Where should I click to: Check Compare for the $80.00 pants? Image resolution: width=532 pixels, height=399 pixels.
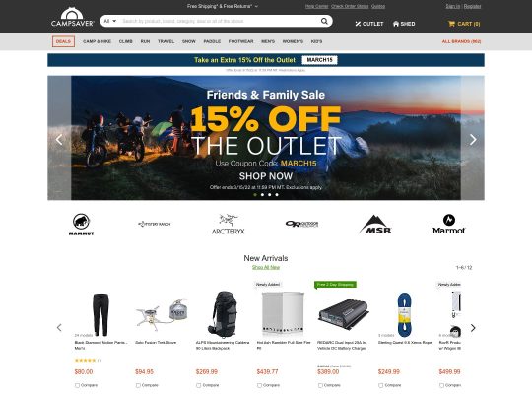(77, 385)
